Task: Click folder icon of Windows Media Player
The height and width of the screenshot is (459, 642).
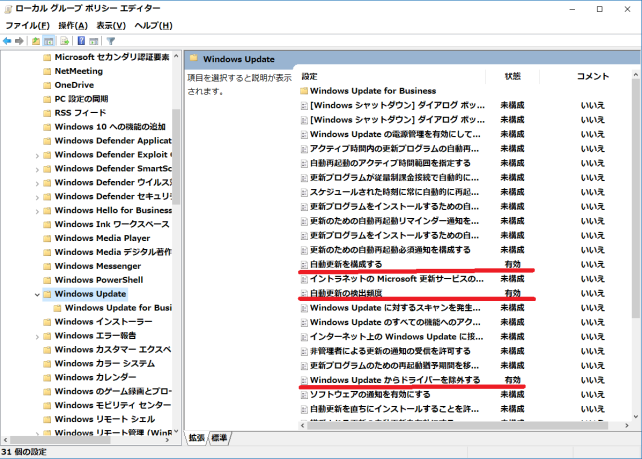Action: (47, 238)
